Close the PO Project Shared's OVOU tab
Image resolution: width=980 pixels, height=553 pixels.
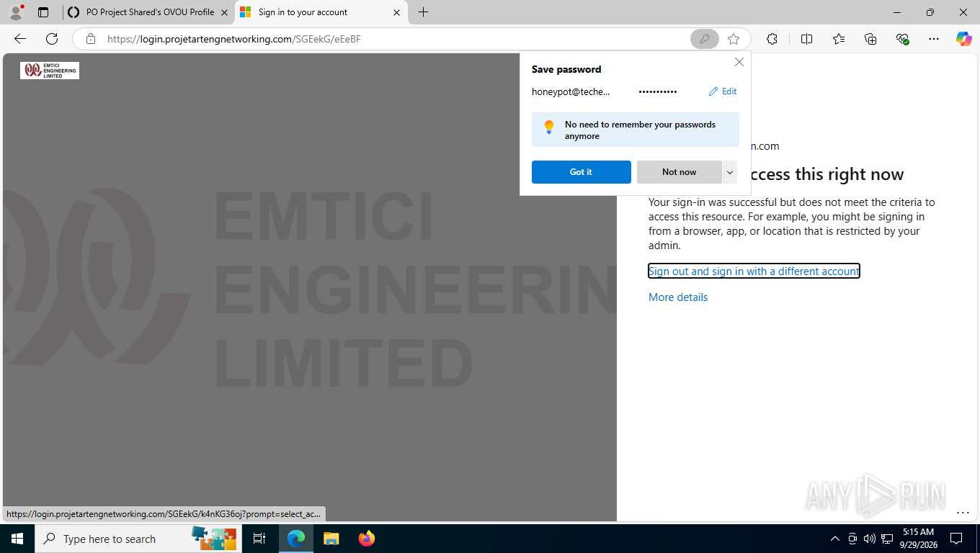[224, 12]
